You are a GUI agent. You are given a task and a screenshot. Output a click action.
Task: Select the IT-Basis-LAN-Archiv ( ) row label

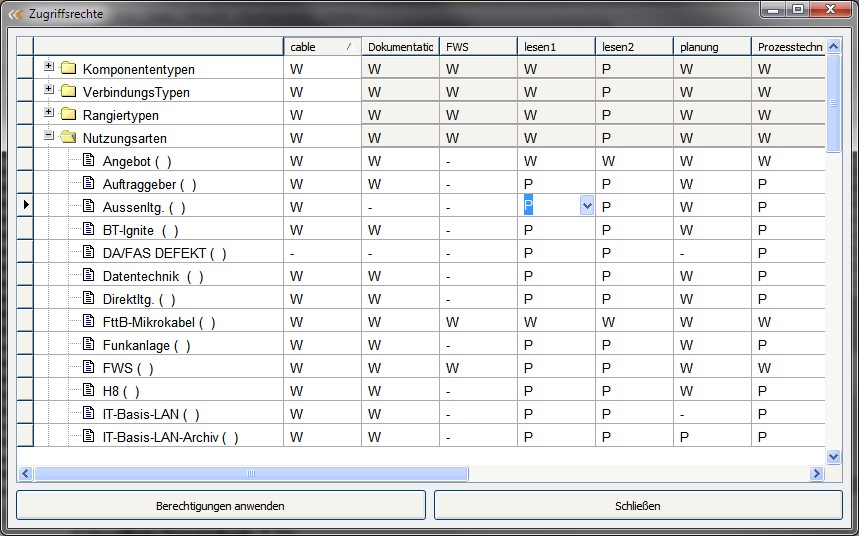170,437
